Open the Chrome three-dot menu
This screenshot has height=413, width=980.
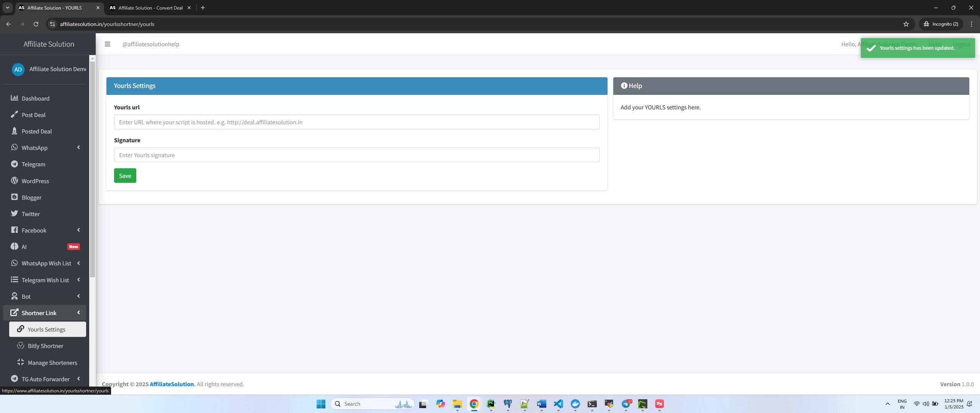(x=972, y=24)
